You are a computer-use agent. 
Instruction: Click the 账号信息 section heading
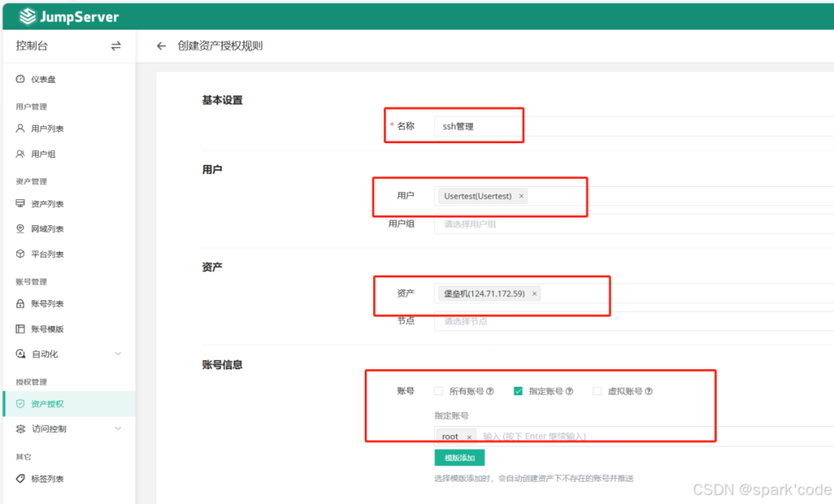click(x=222, y=365)
